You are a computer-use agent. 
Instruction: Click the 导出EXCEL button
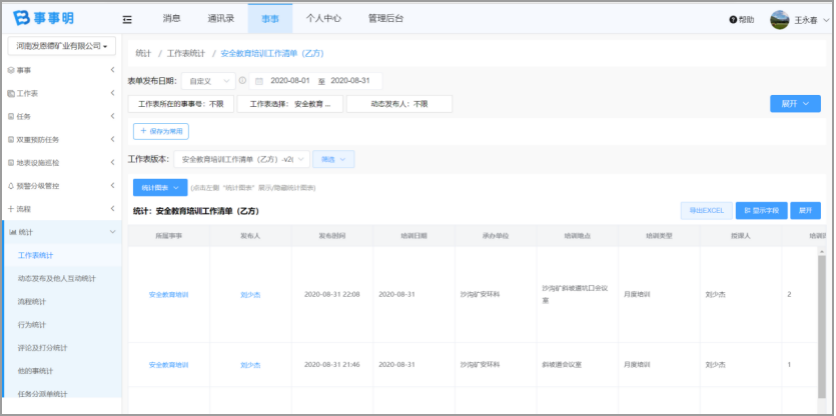tap(705, 211)
